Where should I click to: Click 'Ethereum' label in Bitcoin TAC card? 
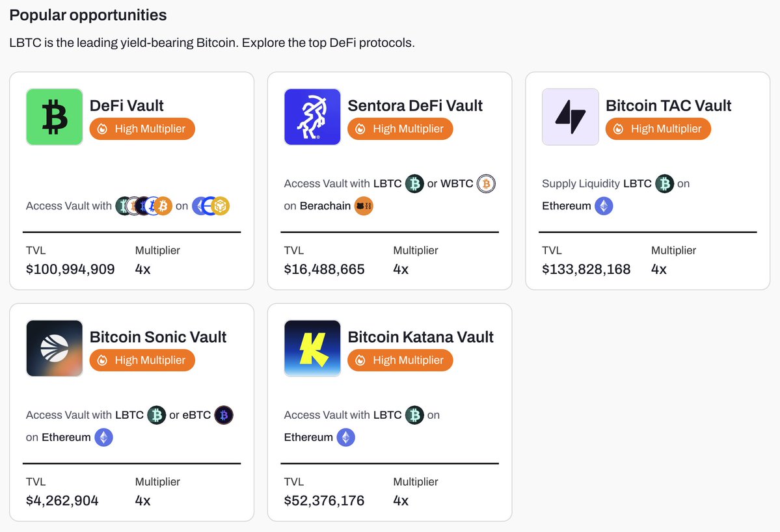click(567, 206)
